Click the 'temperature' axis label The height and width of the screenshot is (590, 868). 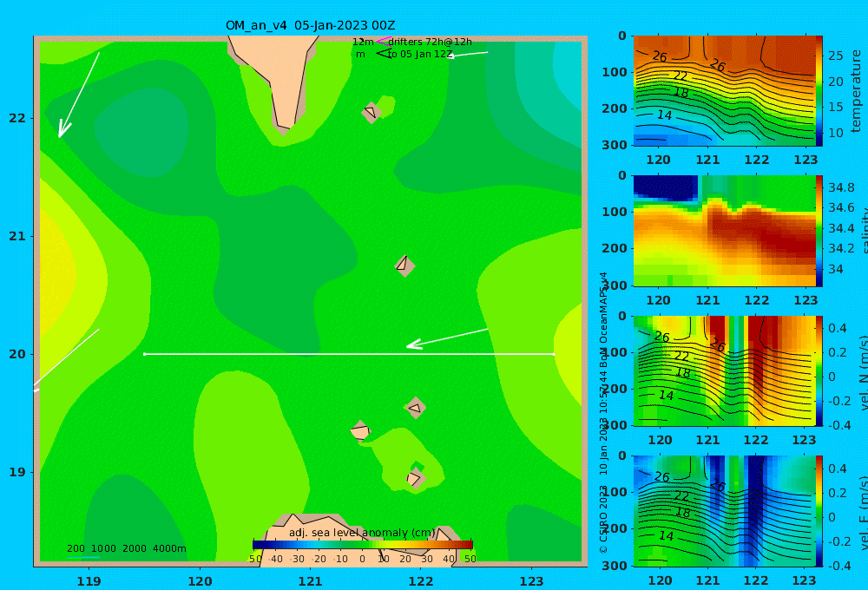[x=856, y=91]
